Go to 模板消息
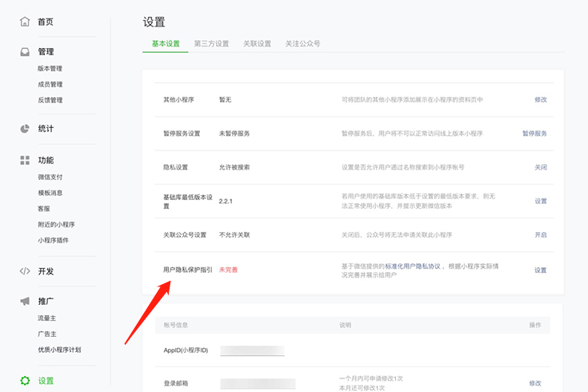This screenshot has height=392, width=588. click(50, 193)
